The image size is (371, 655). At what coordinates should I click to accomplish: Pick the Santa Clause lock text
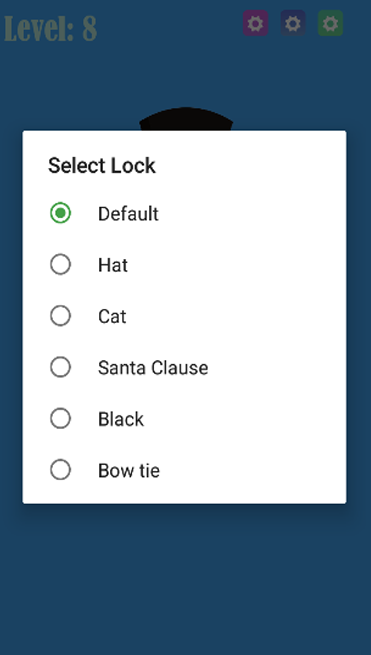coord(153,368)
